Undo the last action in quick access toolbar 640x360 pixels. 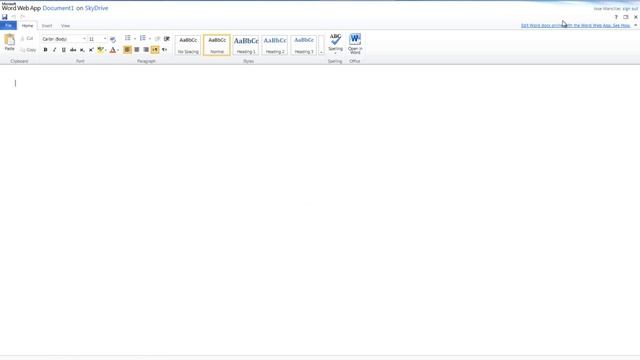pyautogui.click(x=13, y=17)
